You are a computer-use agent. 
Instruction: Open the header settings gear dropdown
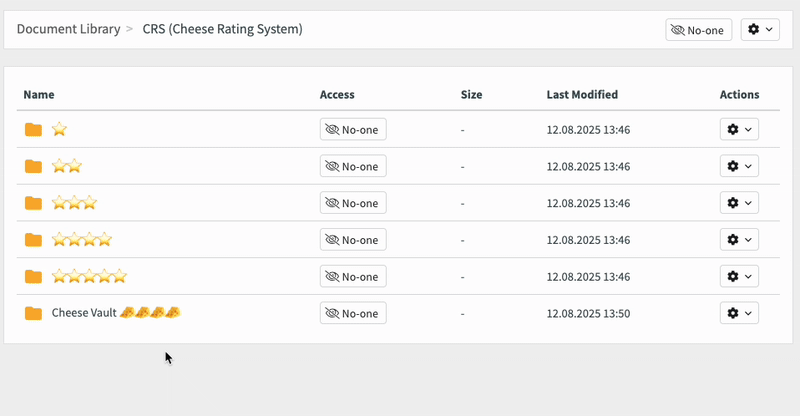coord(759,30)
